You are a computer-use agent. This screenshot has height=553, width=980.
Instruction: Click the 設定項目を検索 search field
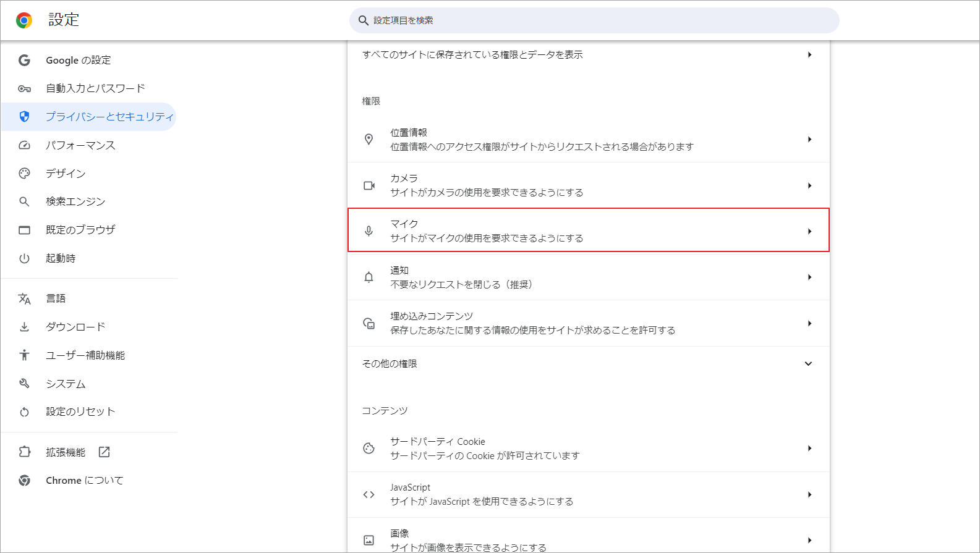[x=594, y=20]
